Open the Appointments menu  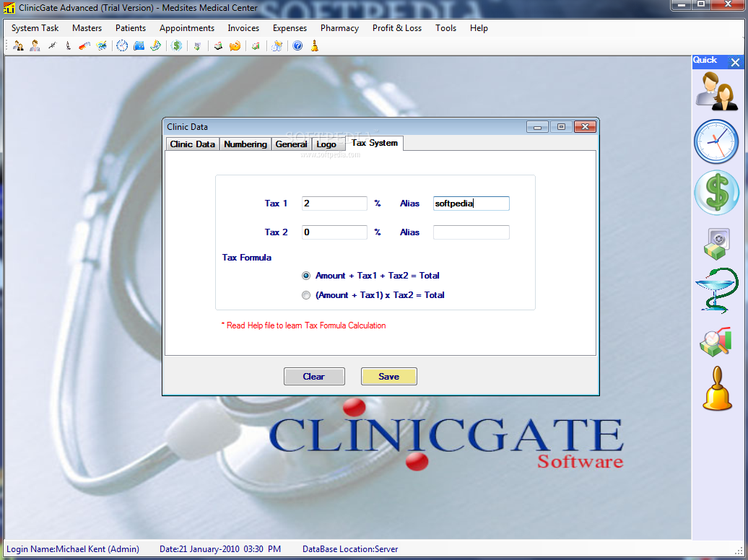tap(187, 28)
